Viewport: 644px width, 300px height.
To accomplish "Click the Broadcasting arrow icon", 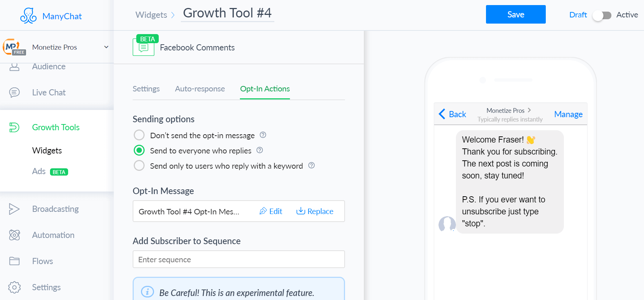I will pyautogui.click(x=14, y=209).
